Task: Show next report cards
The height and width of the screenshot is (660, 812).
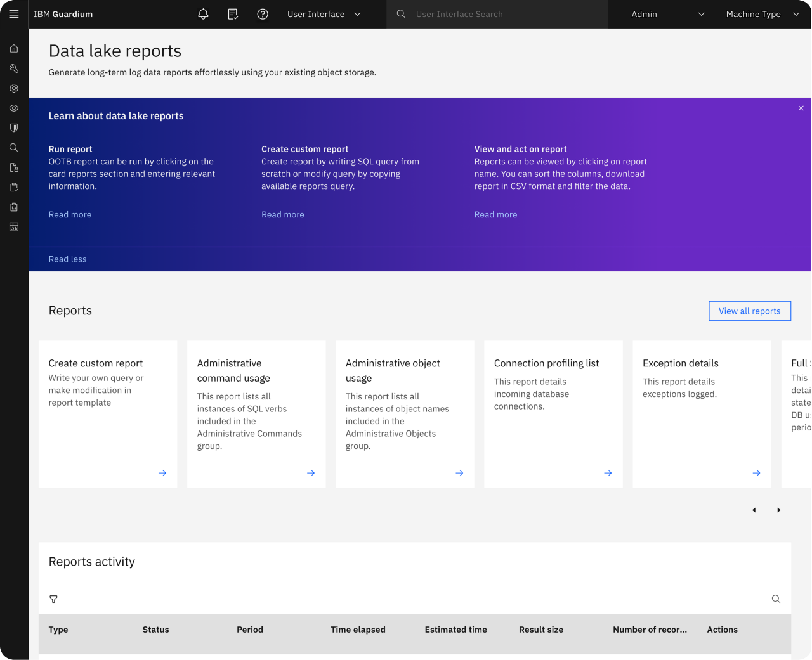Action: tap(779, 510)
